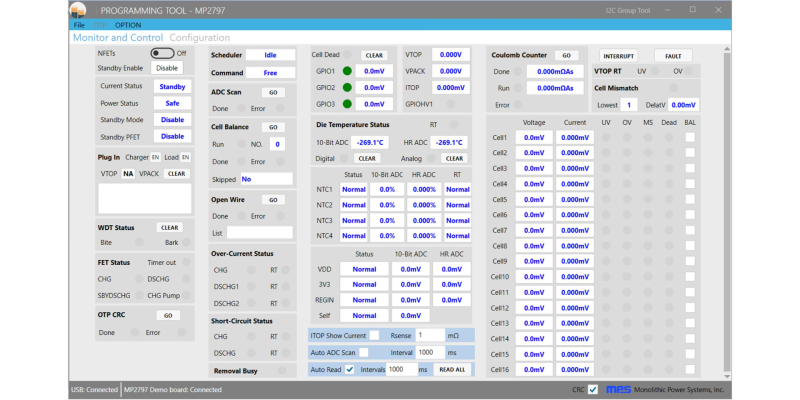
Task: Clear the Cell Dead flag
Action: tap(374, 56)
